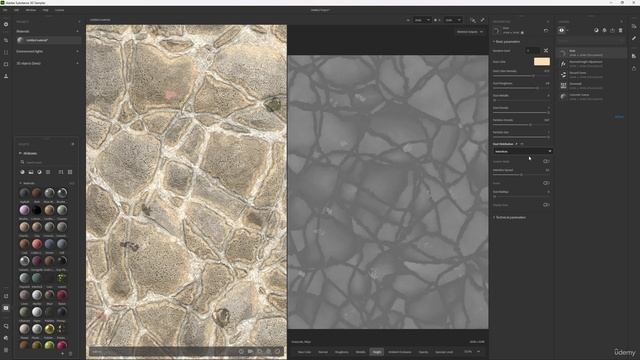Open the Material Outputs dropdown
Viewport: 640px width, 360px height.
pyautogui.click(x=470, y=32)
